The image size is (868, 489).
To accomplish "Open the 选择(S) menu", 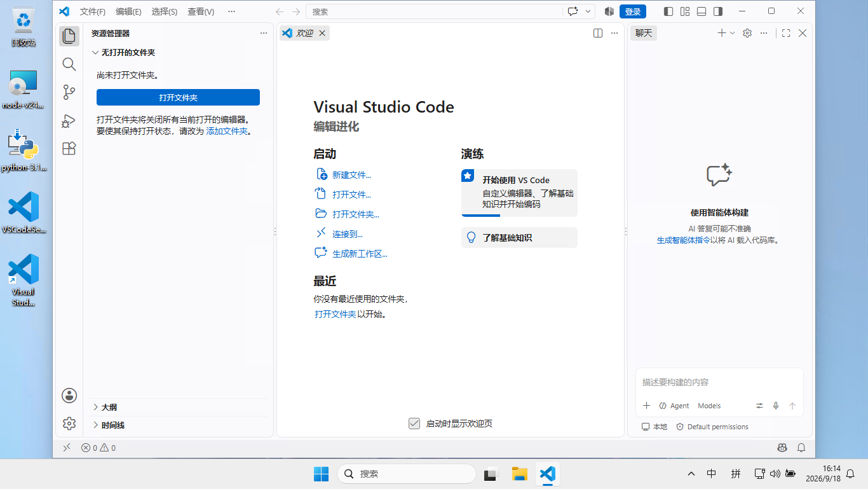I will (165, 11).
